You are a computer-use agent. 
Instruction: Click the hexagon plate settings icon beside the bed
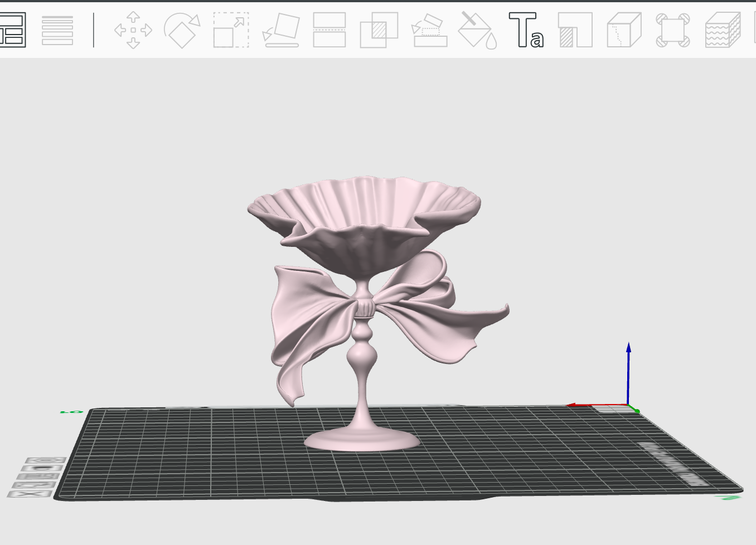coord(47,461)
